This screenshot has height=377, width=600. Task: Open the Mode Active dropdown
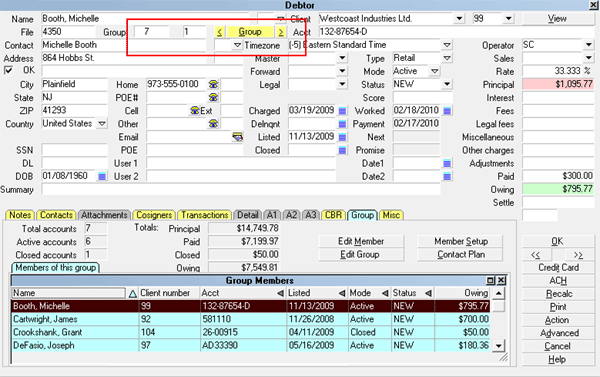pos(434,71)
